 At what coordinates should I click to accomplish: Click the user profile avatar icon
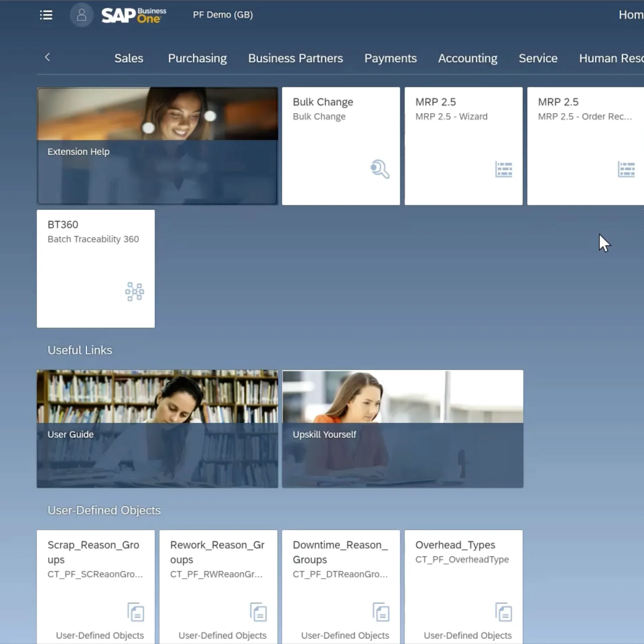point(81,15)
